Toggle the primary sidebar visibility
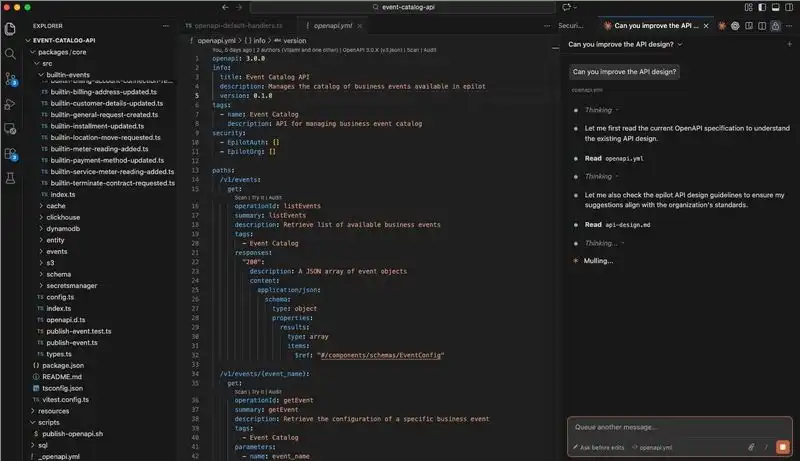 click(762, 7)
